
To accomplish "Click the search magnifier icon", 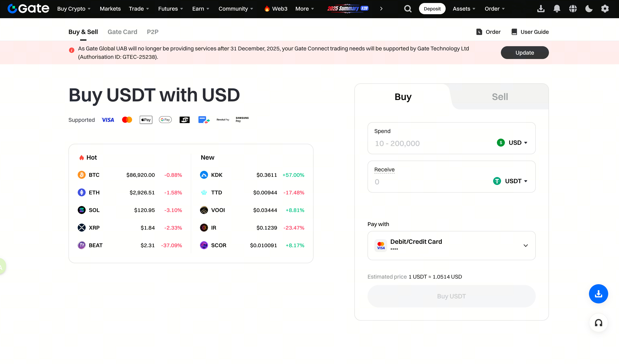I will click(x=408, y=9).
